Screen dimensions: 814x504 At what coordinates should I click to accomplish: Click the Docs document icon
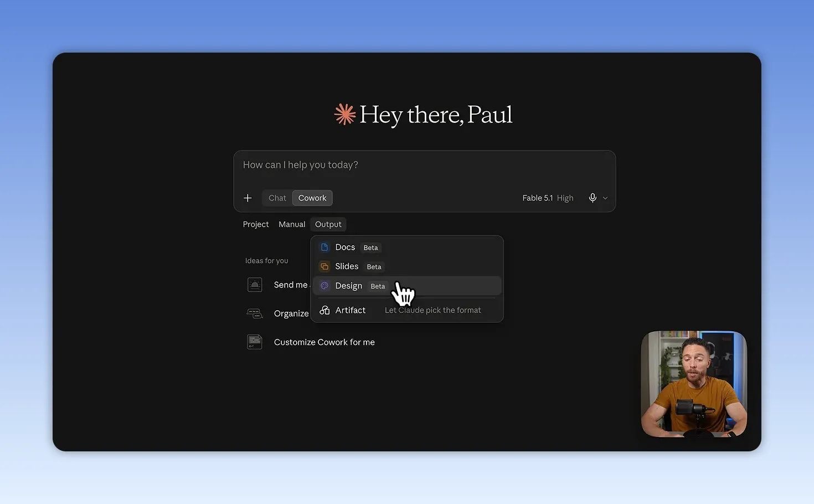324,247
